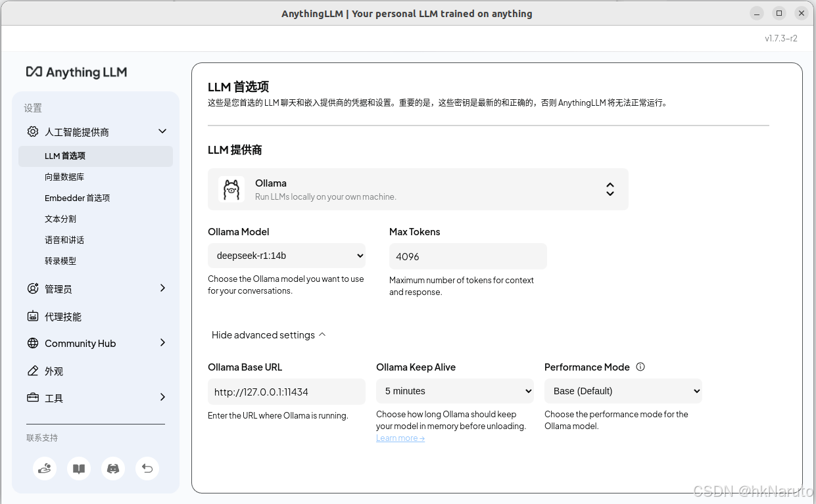
Task: Click the version label v1.7.3-r2
Action: click(781, 38)
